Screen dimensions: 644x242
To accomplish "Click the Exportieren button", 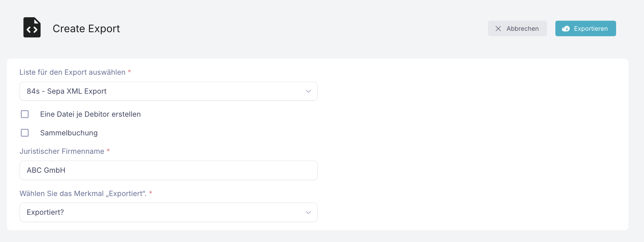I will (x=585, y=28).
